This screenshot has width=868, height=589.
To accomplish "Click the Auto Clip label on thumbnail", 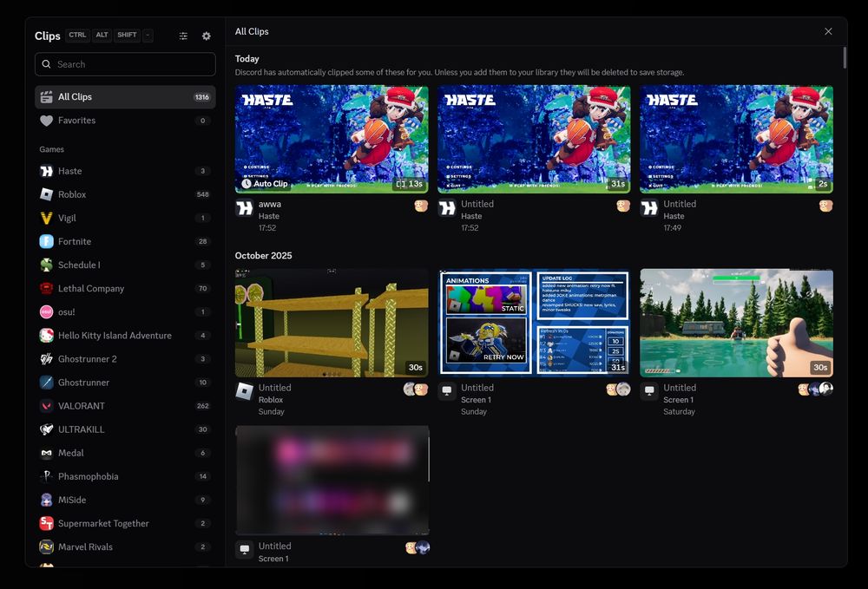I will 265,184.
